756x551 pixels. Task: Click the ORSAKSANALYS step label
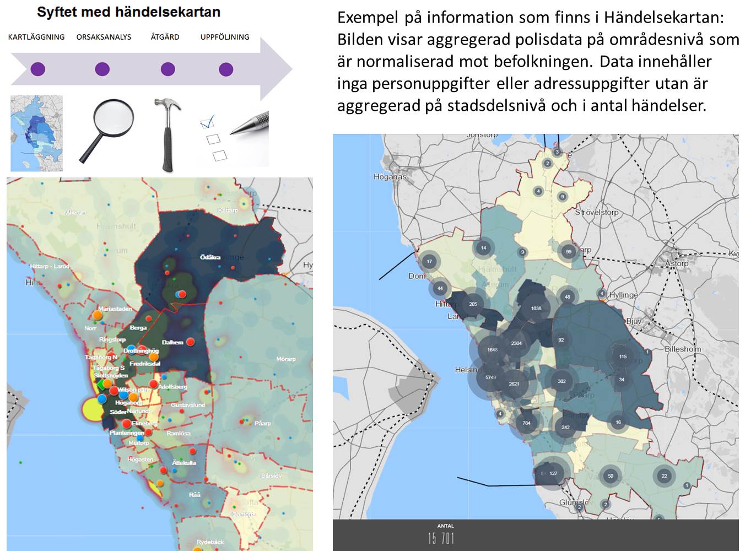click(x=104, y=37)
